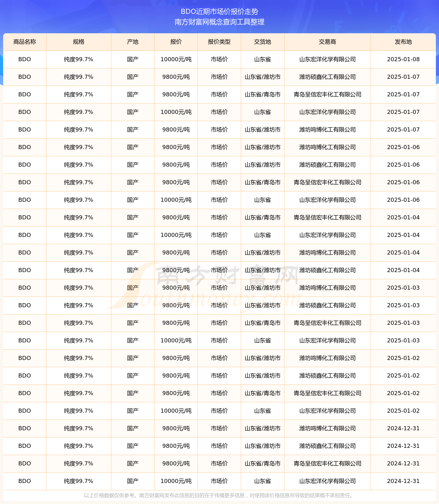
Task: Click '潍坊鸣博化工有限公司' in the 2025-01-04 row
Action: [327, 253]
